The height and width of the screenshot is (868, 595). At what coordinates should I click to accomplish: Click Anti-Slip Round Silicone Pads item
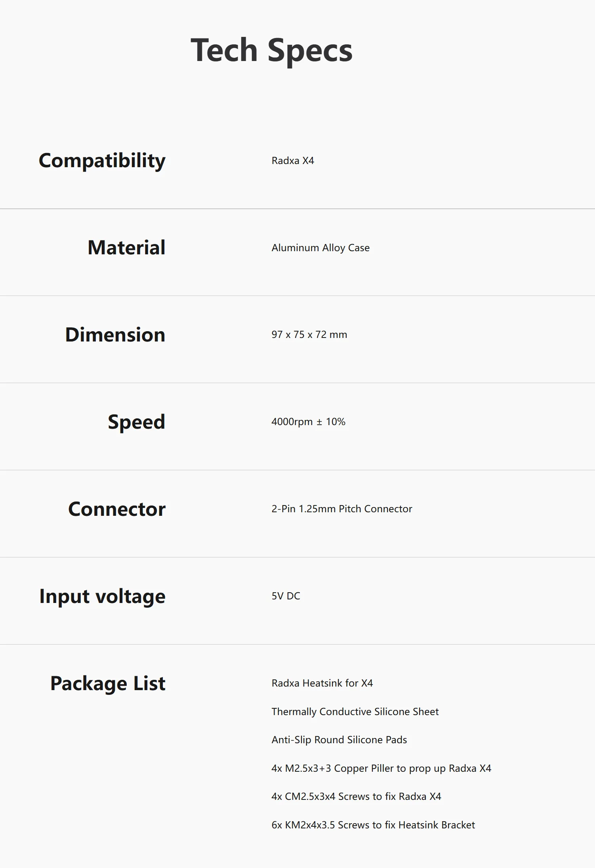(339, 740)
